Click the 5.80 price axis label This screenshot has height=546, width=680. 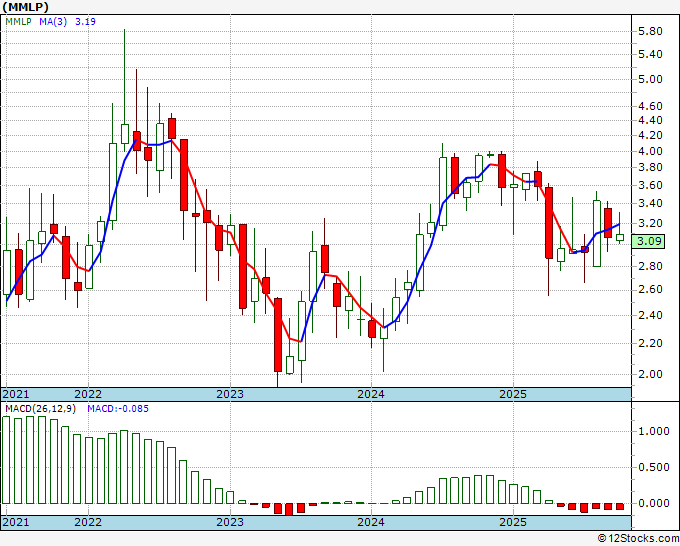click(649, 32)
